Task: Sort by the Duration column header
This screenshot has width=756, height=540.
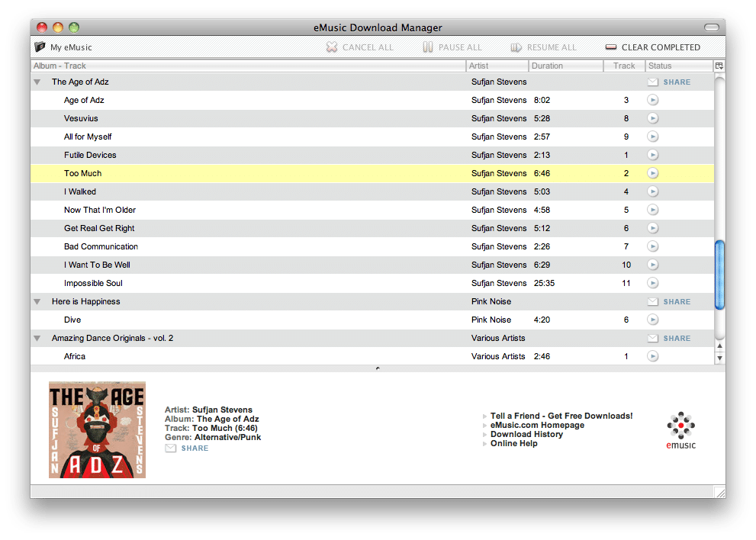Action: tap(565, 66)
